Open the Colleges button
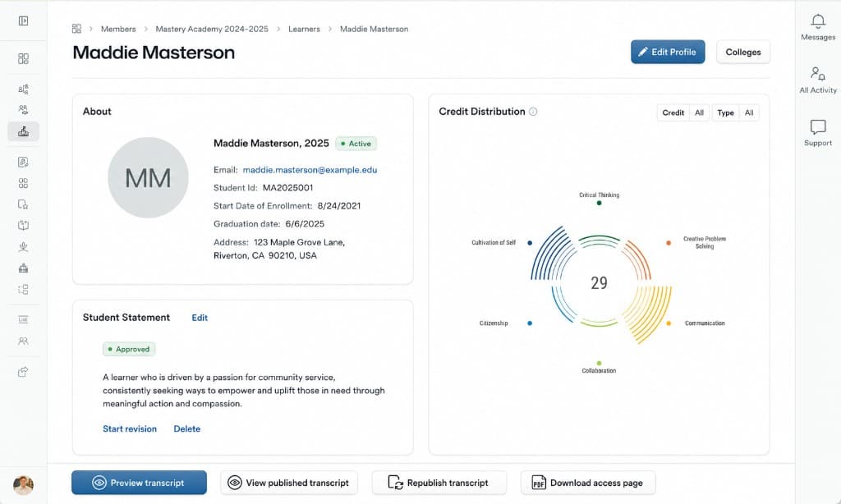Screen dimensions: 841x504 click(743, 52)
